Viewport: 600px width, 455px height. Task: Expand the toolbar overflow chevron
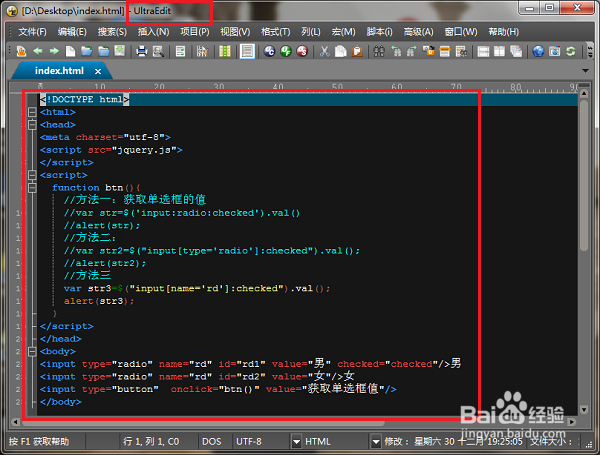pyautogui.click(x=590, y=51)
